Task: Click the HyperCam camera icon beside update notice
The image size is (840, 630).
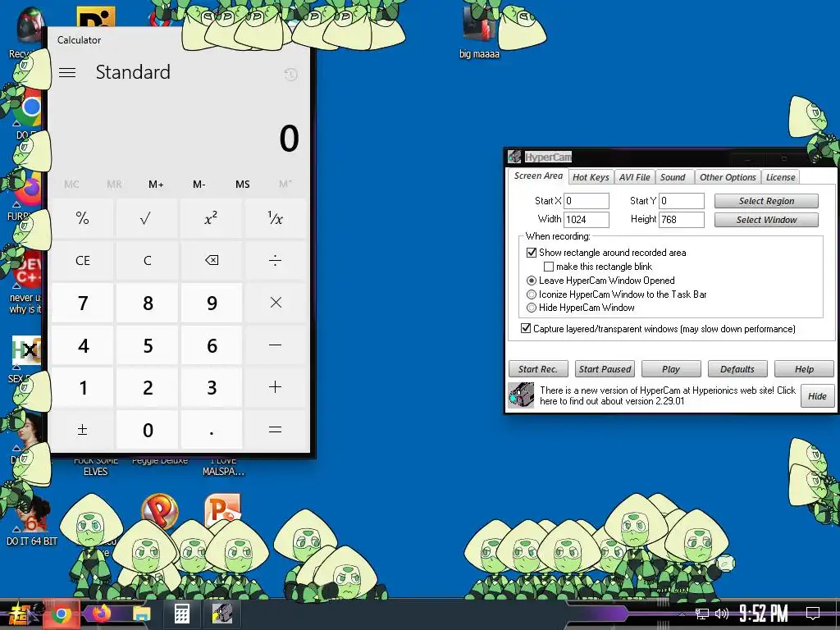Action: pyautogui.click(x=521, y=395)
